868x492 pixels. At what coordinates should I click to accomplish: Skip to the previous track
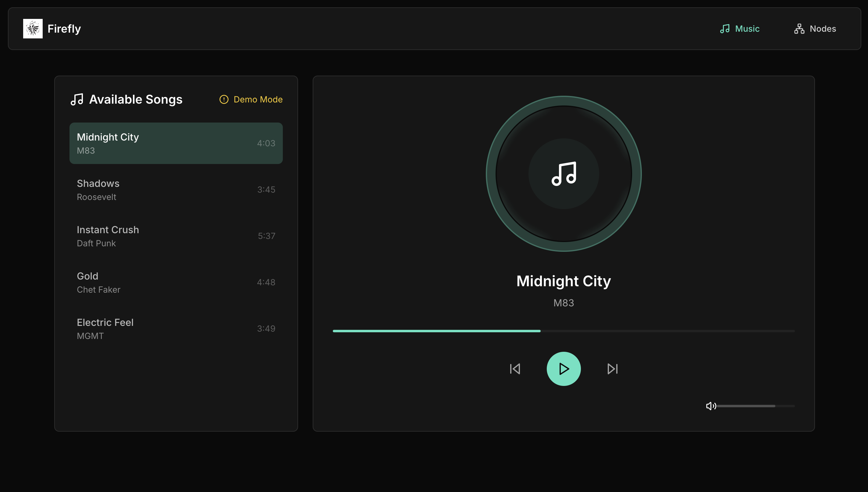(515, 369)
